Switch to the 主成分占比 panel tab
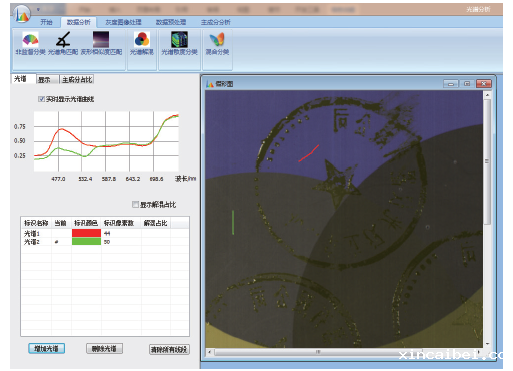 pyautogui.click(x=77, y=80)
